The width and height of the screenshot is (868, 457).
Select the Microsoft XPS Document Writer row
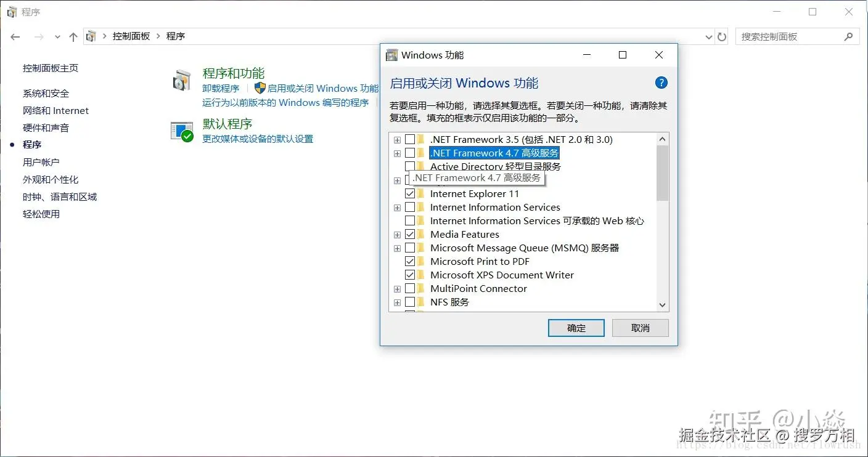click(x=502, y=275)
